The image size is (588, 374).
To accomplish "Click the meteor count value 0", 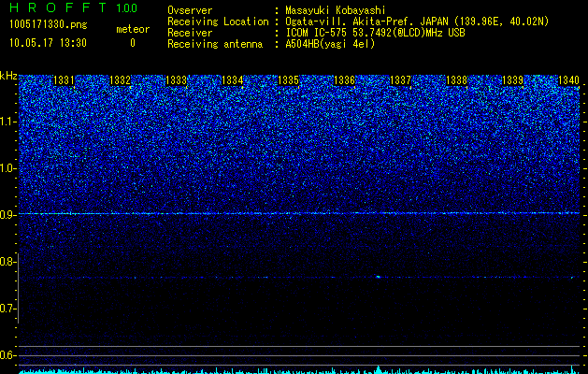I will click(x=133, y=43).
